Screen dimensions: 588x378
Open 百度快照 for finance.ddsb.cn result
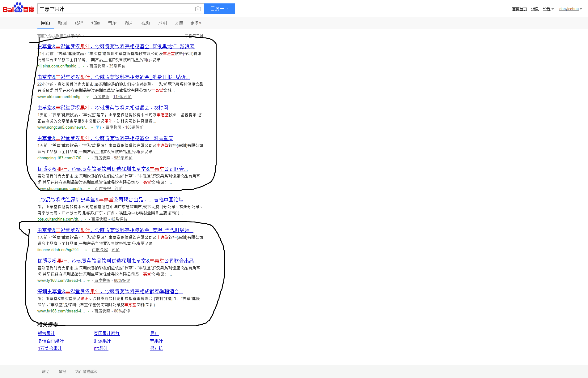tap(100, 250)
